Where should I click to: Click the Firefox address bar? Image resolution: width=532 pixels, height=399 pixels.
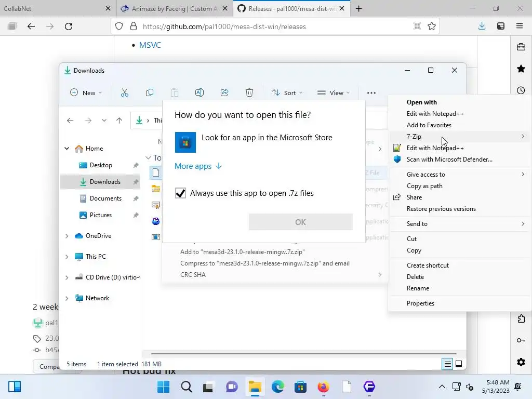pyautogui.click(x=275, y=26)
